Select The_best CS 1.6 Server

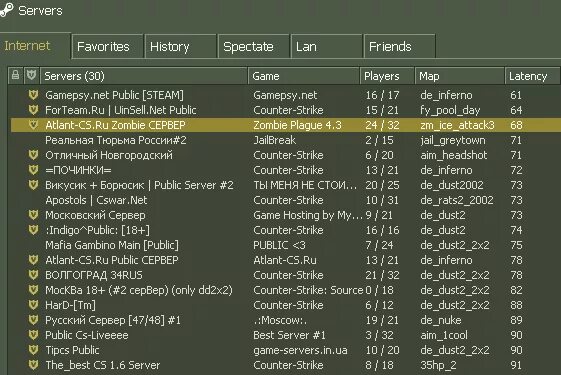tap(102, 366)
